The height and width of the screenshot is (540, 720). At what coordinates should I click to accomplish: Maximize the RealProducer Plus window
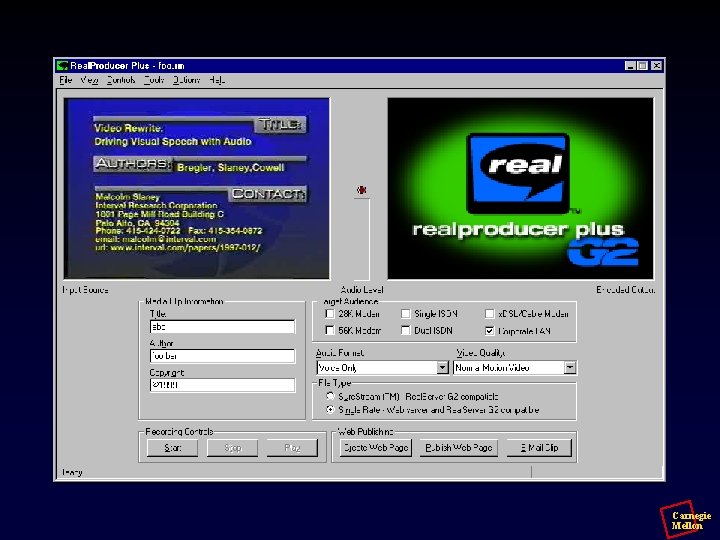642,66
